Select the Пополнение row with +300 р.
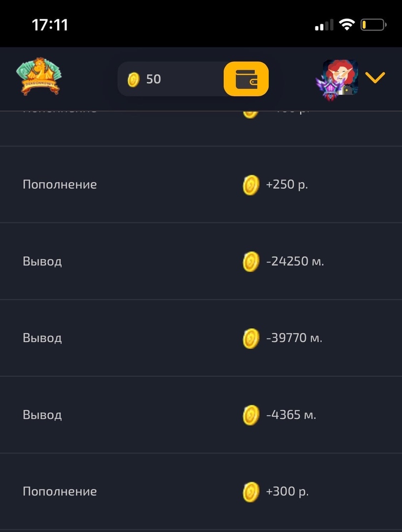Viewport: 402px width, 532px height. 60,492
